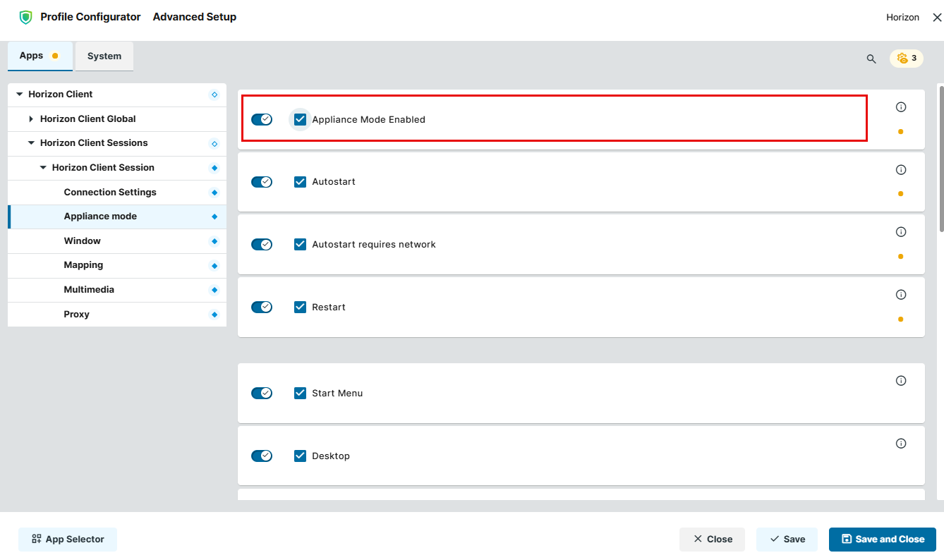The image size is (944, 560).
Task: Click the Profile Configurator title text
Action: (x=90, y=17)
